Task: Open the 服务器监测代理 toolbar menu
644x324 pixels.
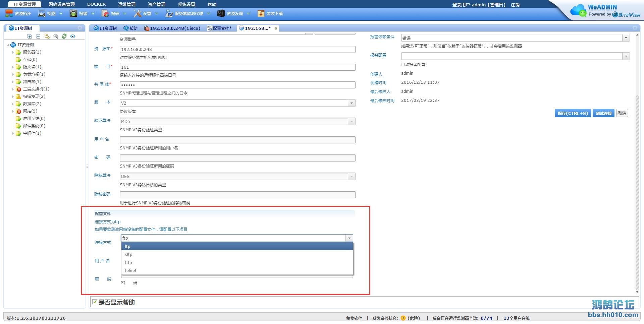Action: 188,14
